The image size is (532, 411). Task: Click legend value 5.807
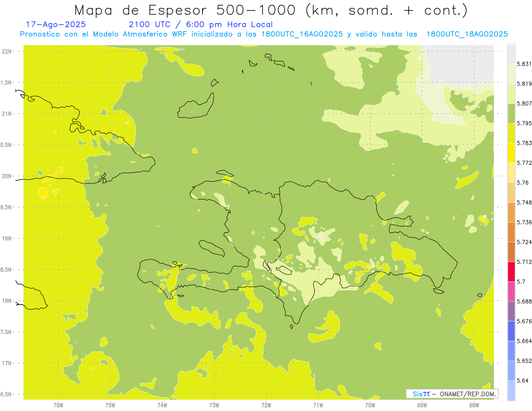click(x=524, y=104)
